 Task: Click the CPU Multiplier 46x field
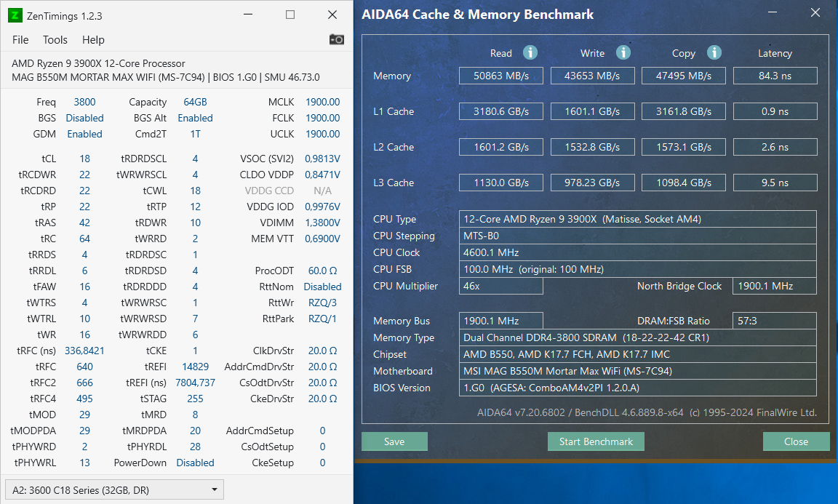click(x=500, y=286)
